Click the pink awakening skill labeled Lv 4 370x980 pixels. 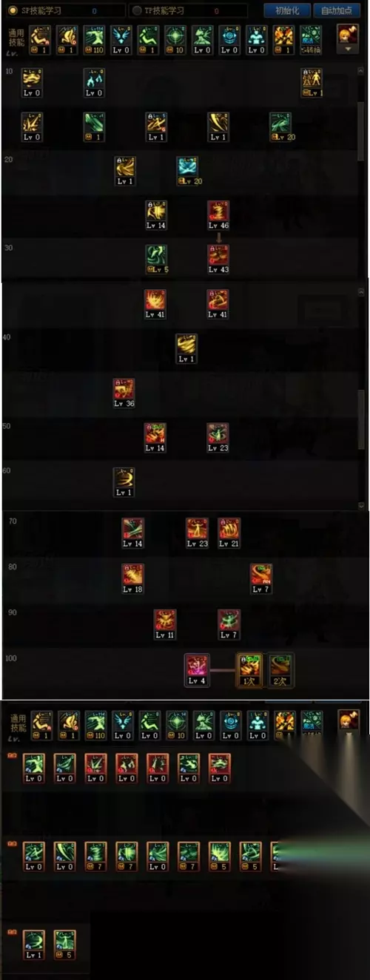click(196, 669)
